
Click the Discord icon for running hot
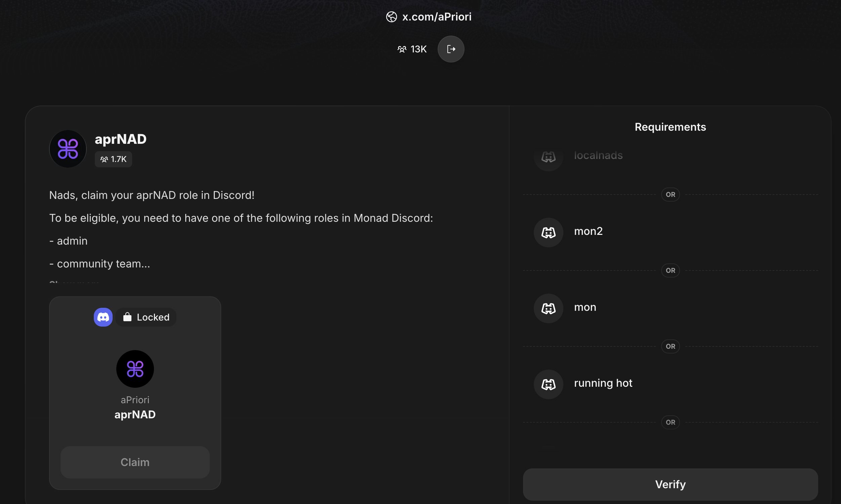point(548,384)
